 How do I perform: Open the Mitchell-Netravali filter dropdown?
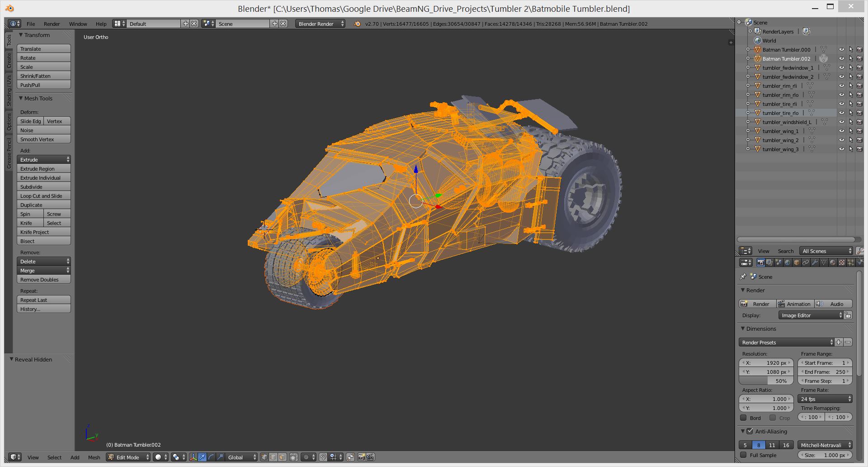click(x=825, y=445)
